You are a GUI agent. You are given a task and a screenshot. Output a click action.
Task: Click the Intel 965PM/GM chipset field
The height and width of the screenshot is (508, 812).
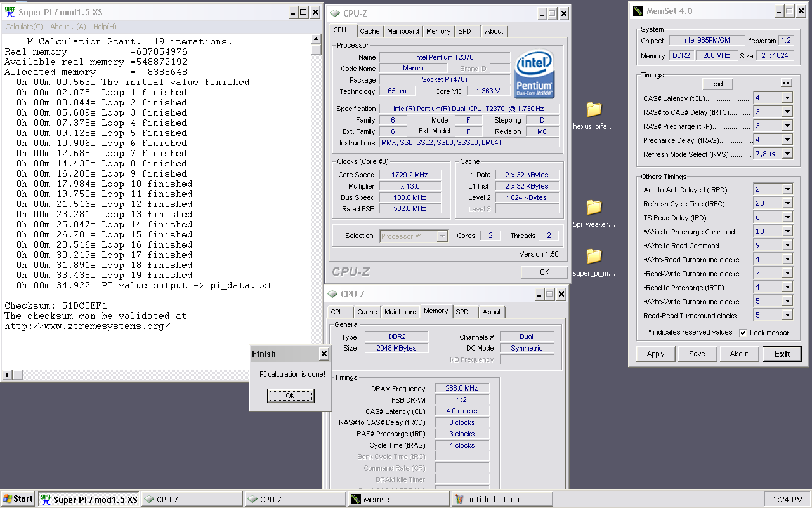(706, 41)
